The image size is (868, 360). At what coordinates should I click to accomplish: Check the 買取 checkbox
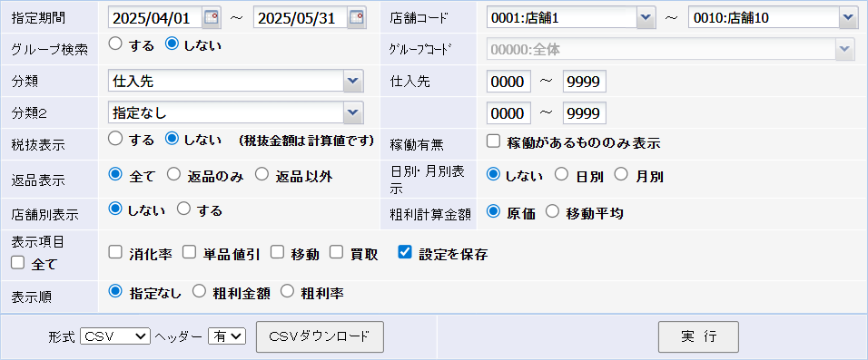pyautogui.click(x=337, y=253)
